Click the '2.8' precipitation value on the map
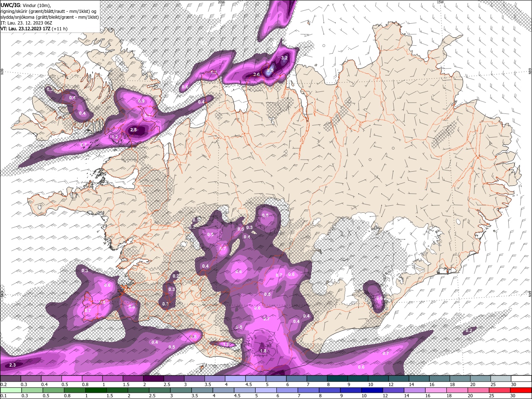 (x=133, y=130)
